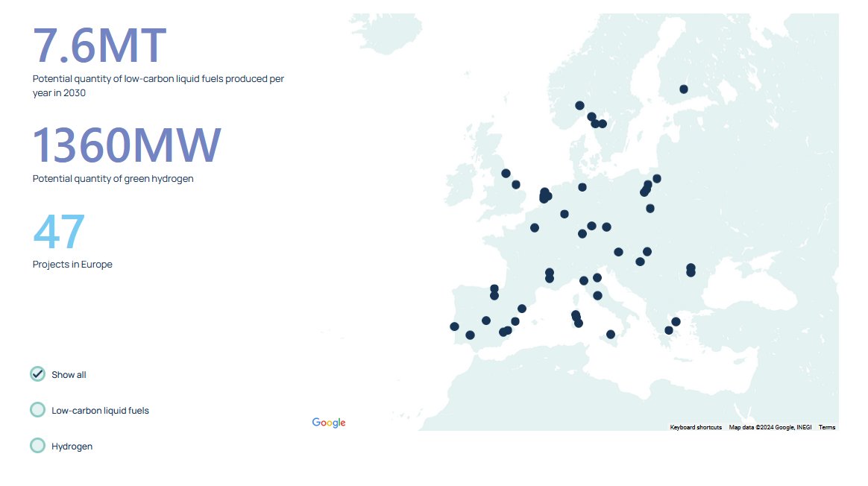The width and height of the screenshot is (868, 486).
Task: Click the marker on Portugal's west coast
Action: pyautogui.click(x=454, y=326)
